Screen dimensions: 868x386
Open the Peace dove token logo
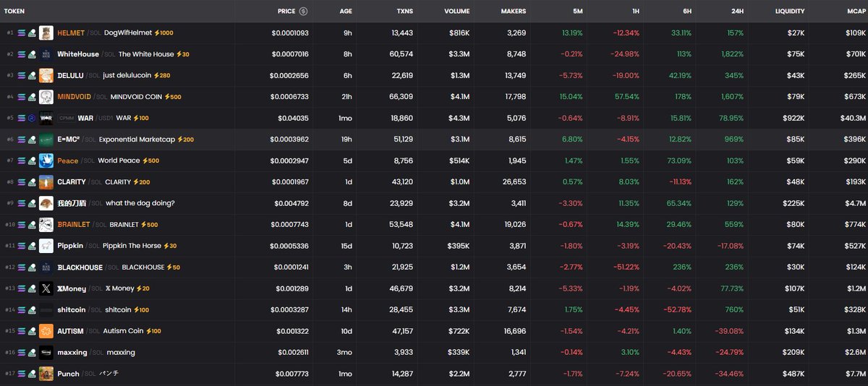click(x=46, y=160)
